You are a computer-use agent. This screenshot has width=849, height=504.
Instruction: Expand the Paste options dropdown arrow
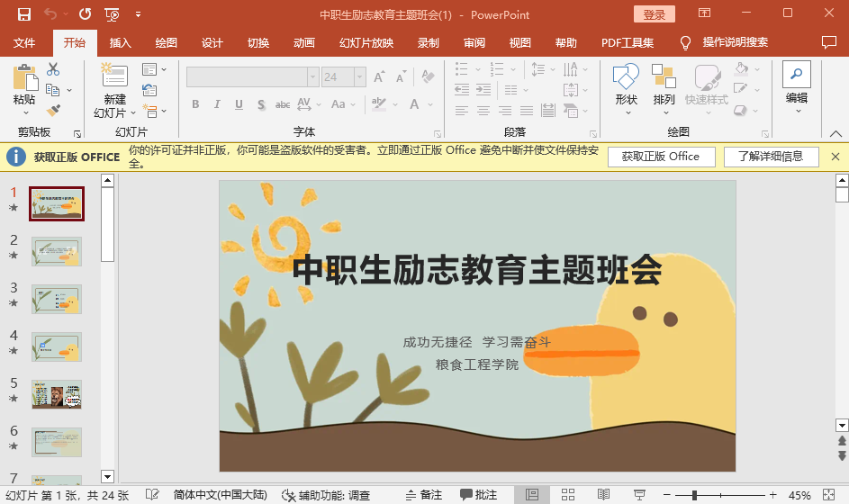pyautogui.click(x=25, y=112)
